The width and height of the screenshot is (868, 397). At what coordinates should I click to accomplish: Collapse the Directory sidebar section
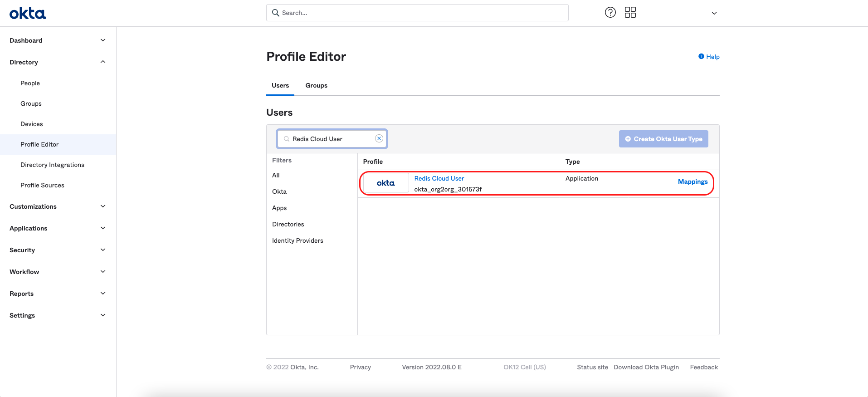103,62
